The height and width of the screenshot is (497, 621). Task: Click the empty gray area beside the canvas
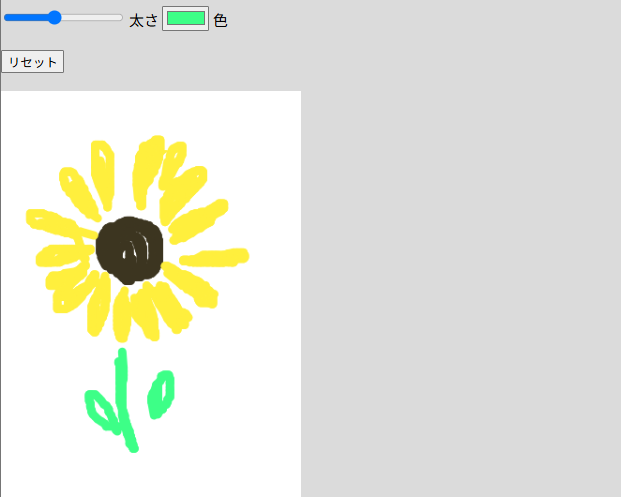point(459,277)
